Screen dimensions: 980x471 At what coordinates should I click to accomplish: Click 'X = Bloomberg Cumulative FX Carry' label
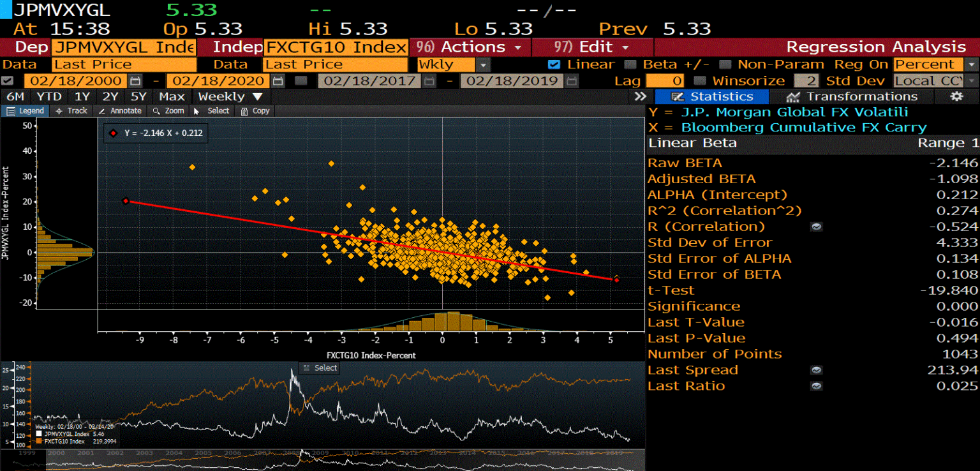(x=787, y=128)
